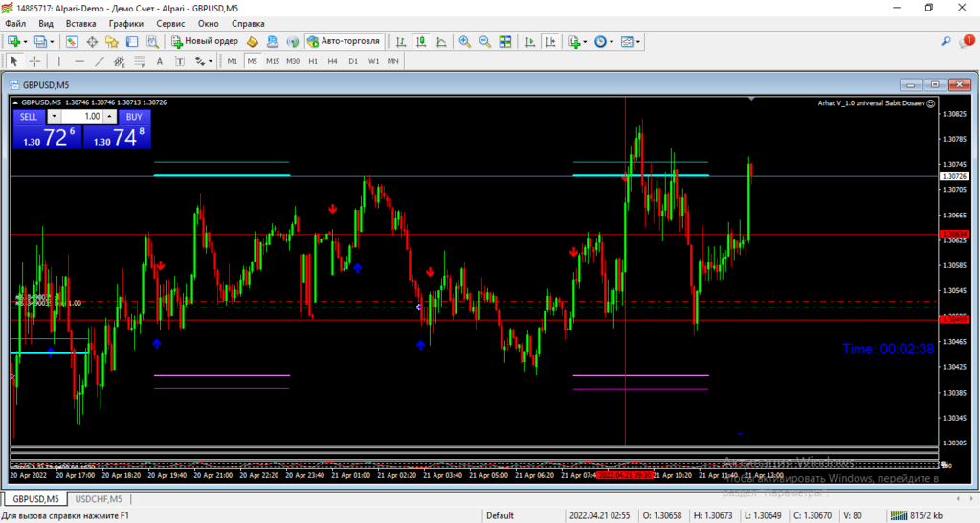
Task: Show the Navigator panel (star folder icon)
Action: click(112, 42)
